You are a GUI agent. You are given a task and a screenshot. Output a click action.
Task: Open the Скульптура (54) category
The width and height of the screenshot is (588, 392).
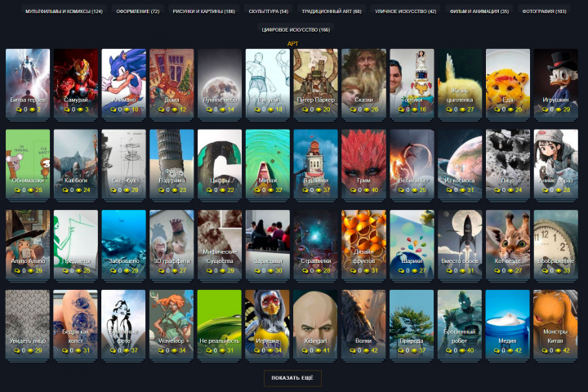point(268,11)
